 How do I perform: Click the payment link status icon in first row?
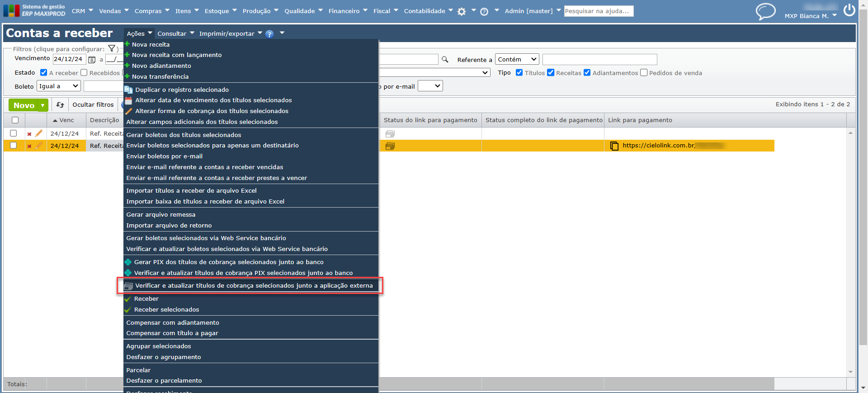390,134
